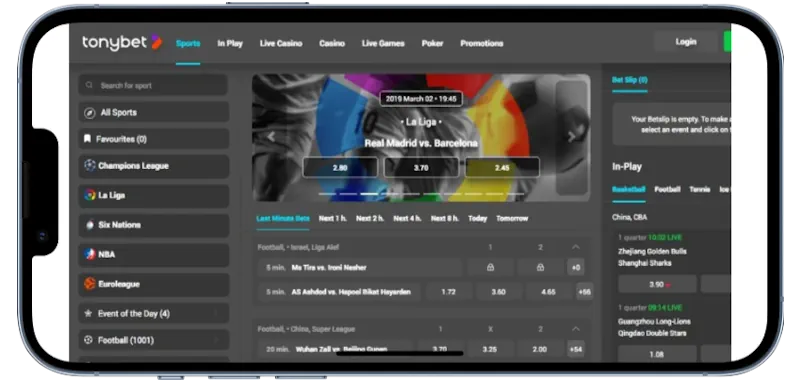
Task: Bet on Real Madrid at 2.80
Action: click(x=340, y=167)
